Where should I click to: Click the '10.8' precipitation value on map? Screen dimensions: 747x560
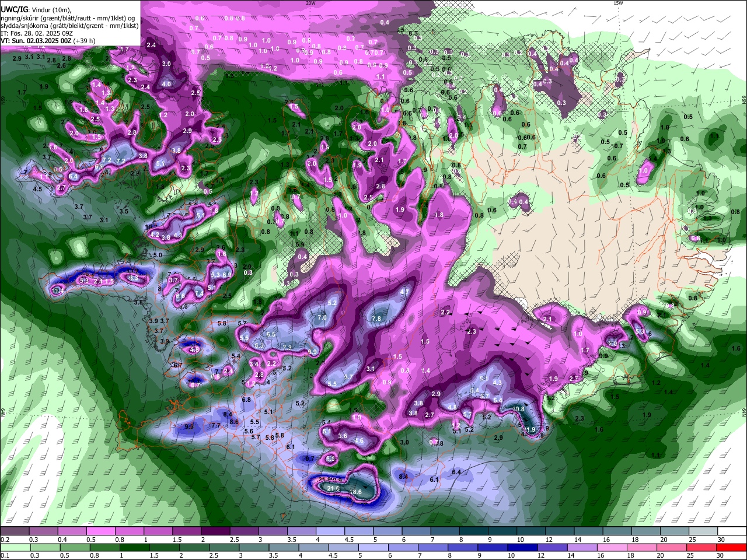(518, 409)
